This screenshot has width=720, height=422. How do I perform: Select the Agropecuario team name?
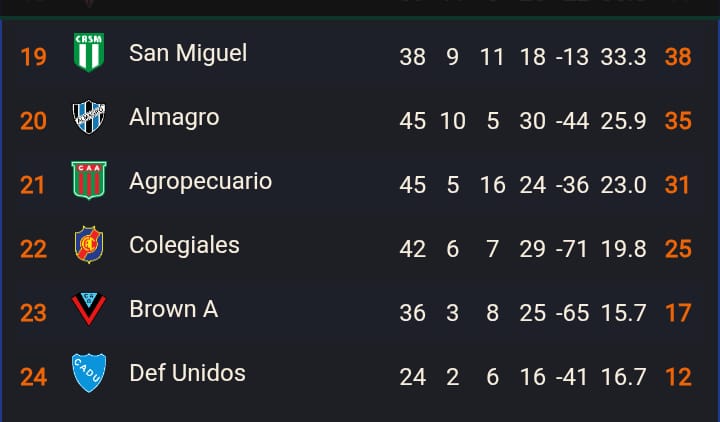pyautogui.click(x=200, y=182)
